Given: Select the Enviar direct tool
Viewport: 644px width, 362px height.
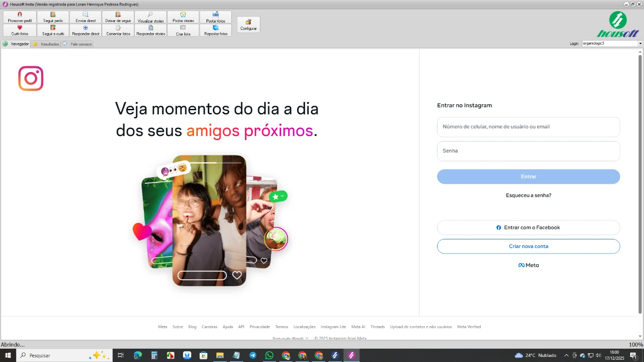Looking at the screenshot, I should [86, 17].
